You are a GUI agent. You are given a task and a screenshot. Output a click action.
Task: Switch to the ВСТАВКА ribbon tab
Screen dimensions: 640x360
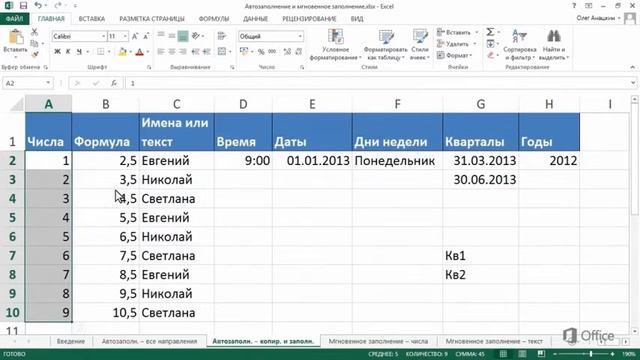point(92,19)
